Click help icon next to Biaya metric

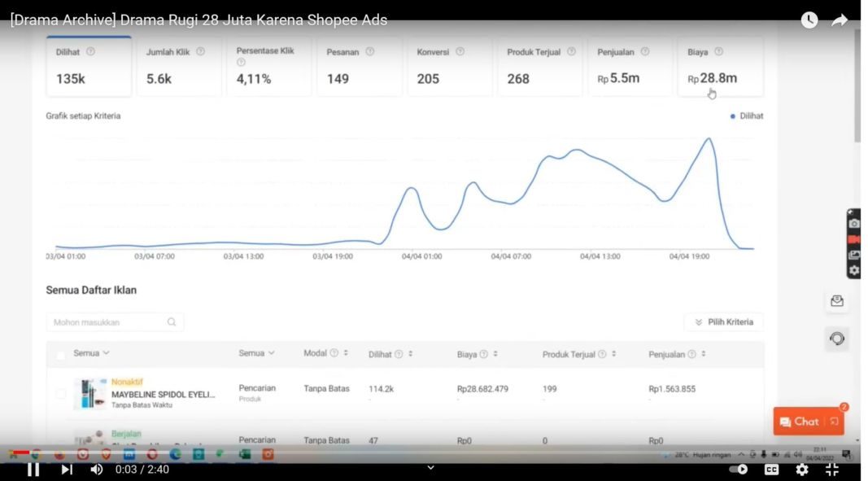pyautogui.click(x=718, y=51)
